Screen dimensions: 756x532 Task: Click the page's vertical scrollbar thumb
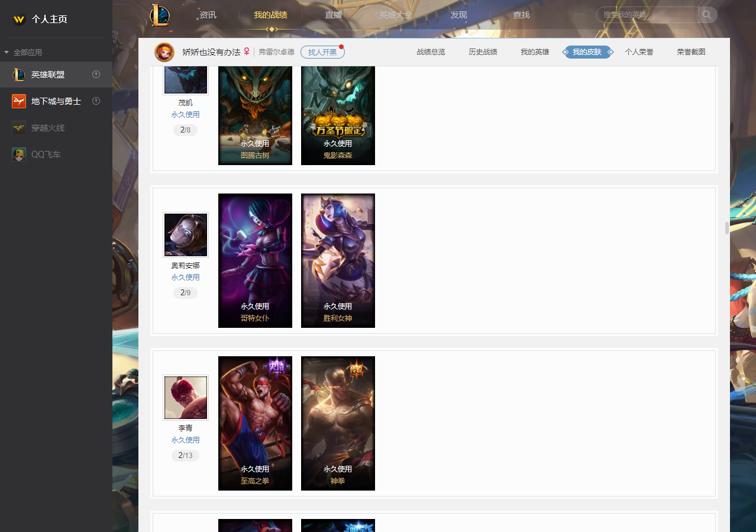[727, 228]
